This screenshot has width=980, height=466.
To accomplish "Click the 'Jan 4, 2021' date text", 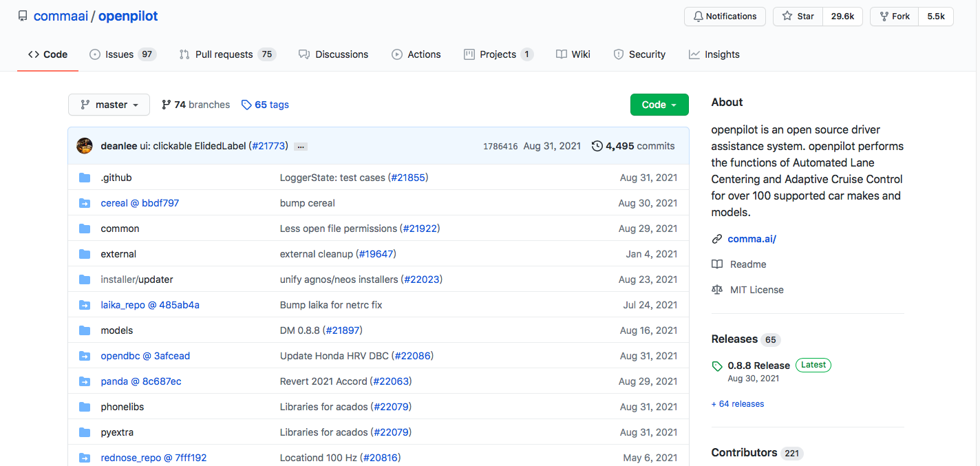I will coord(652,254).
